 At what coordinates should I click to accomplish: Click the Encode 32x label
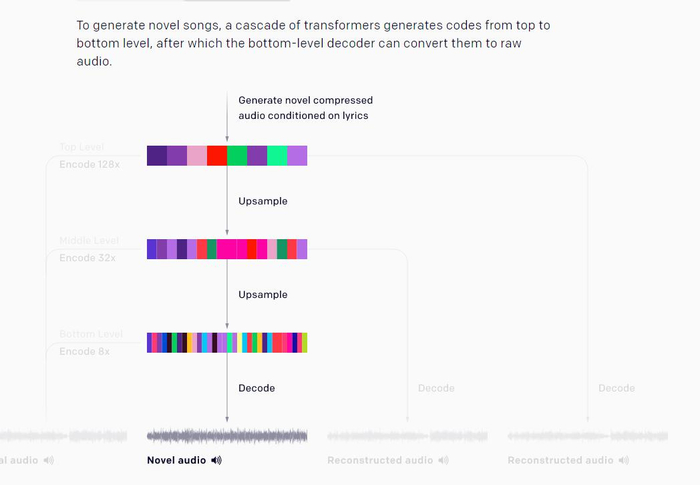[x=87, y=257]
